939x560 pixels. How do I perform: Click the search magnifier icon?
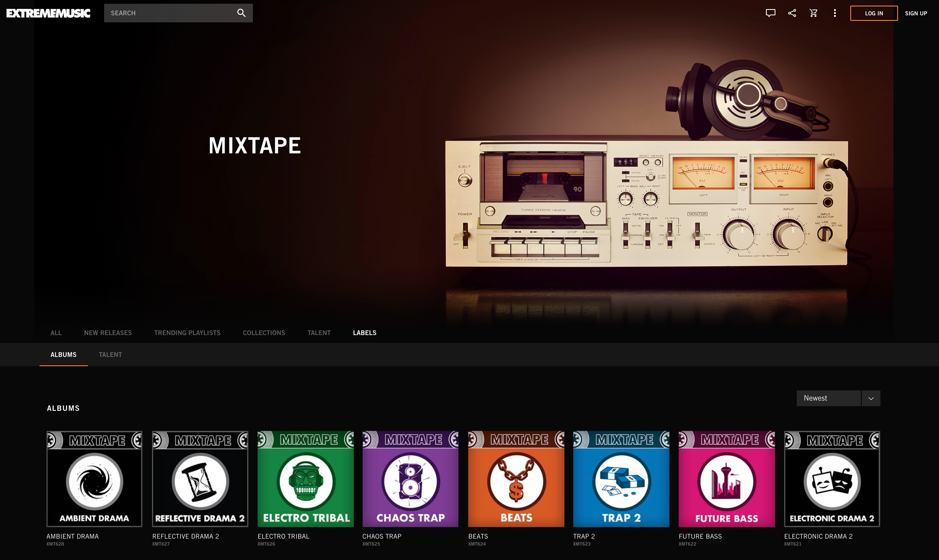click(x=241, y=13)
